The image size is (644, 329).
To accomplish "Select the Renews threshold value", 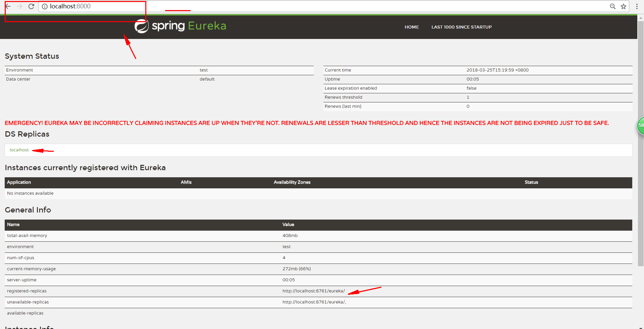I will coord(468,97).
